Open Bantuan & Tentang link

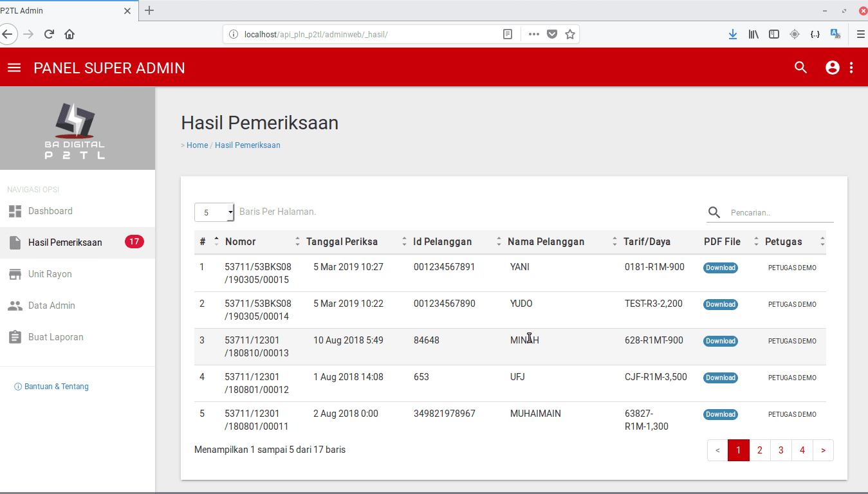(x=51, y=387)
